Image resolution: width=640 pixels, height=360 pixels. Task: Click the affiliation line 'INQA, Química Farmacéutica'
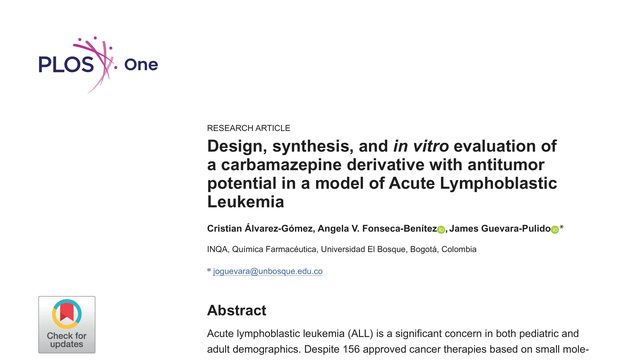click(x=342, y=249)
